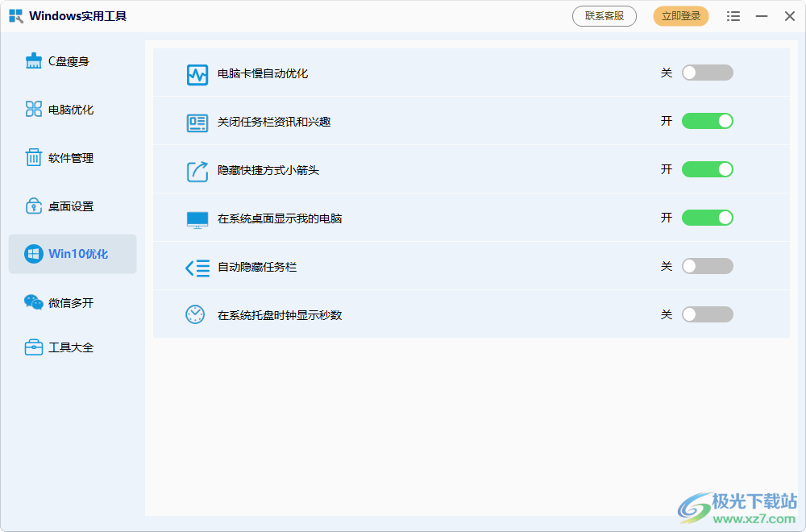Select the Win10优化 windows-logo icon
The width and height of the screenshot is (806, 532).
[x=33, y=254]
